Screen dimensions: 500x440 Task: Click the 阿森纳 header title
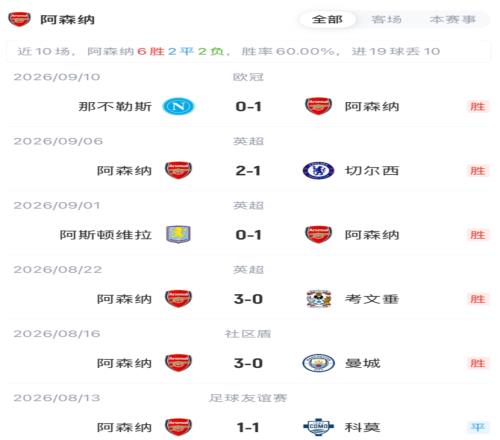[x=68, y=20]
